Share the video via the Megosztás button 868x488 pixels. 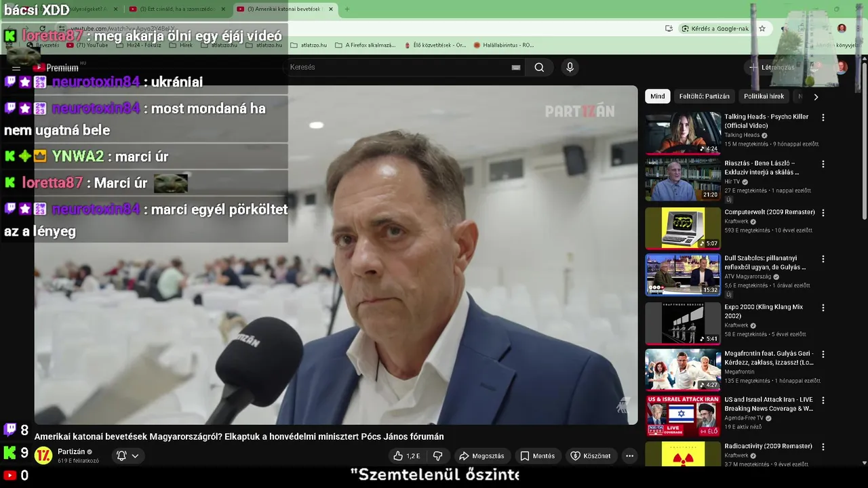pyautogui.click(x=481, y=456)
